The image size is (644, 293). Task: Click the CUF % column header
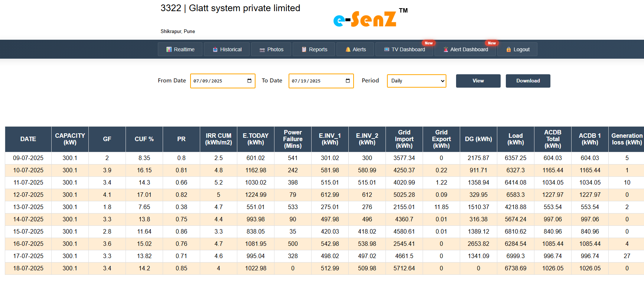coord(144,139)
